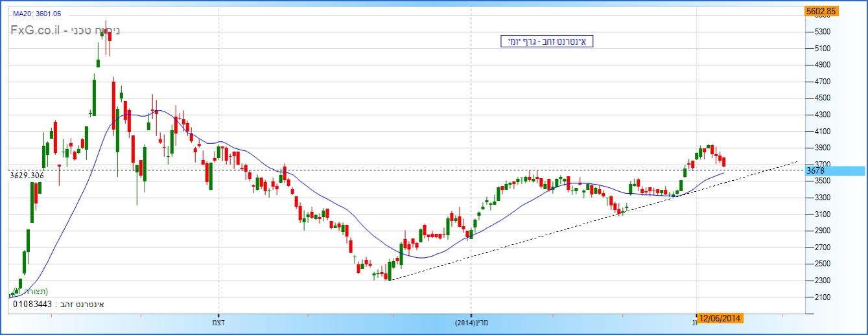The width and height of the screenshot is (868, 335).
Task: Select the lowest green candle at chart bottom
Action: 390,271
